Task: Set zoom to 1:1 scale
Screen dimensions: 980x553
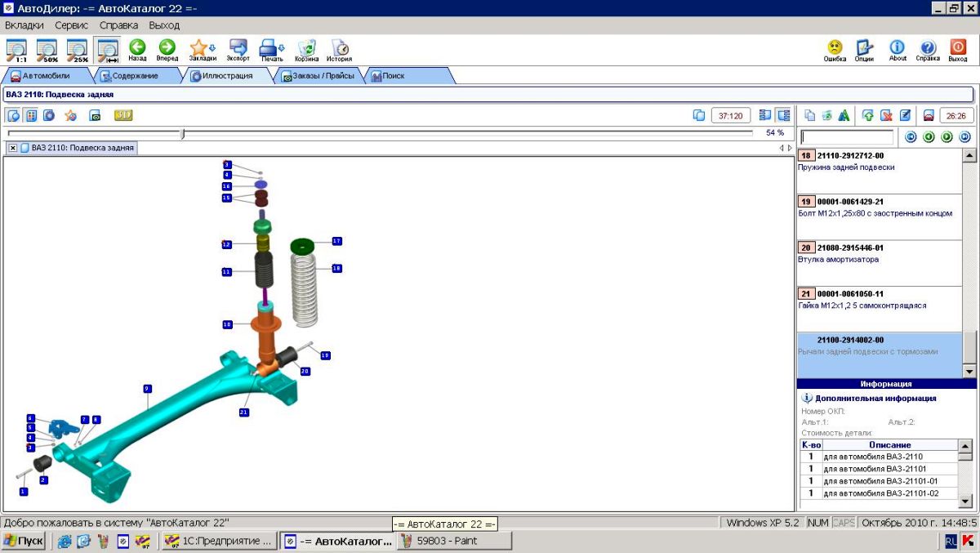Action: [16, 50]
